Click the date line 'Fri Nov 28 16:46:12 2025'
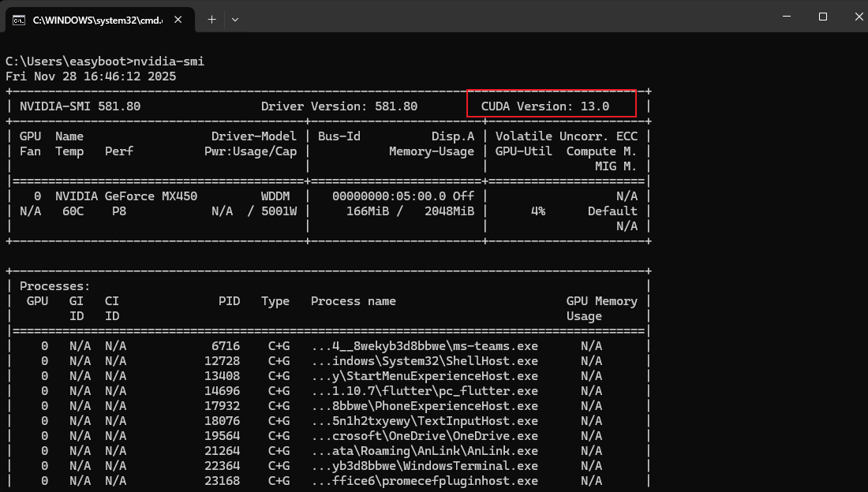 click(x=91, y=76)
